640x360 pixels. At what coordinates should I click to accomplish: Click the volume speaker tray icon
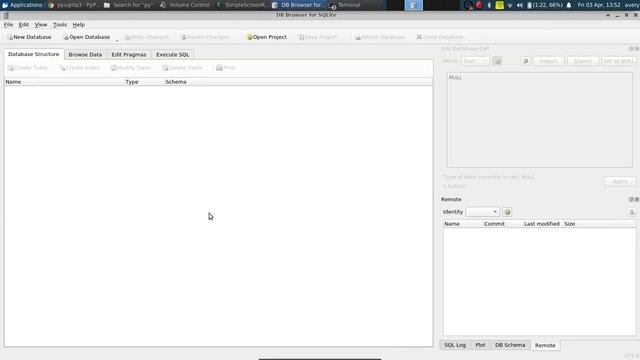click(x=519, y=5)
